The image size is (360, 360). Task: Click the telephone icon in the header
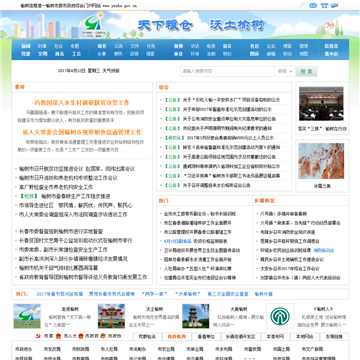pyautogui.click(x=324, y=5)
